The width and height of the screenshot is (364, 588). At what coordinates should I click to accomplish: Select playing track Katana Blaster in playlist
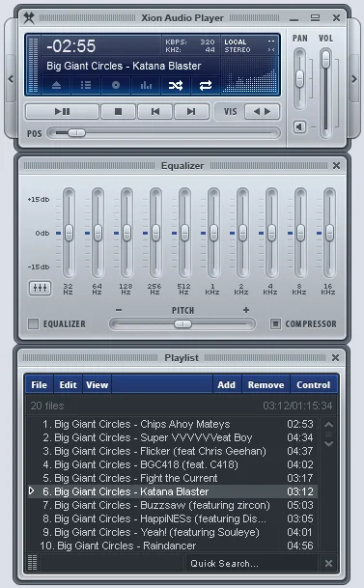point(172,491)
